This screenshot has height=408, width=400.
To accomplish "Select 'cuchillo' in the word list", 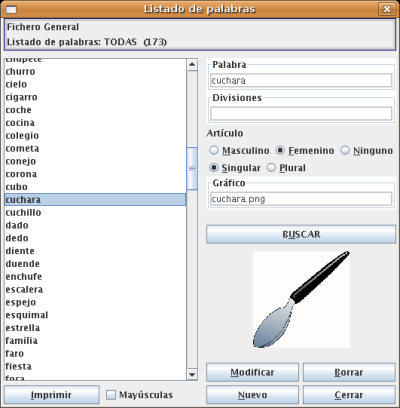I will 95,213.
